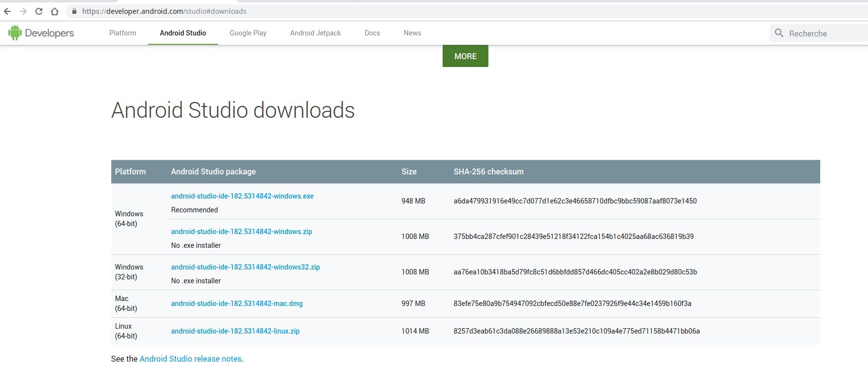
Task: Click the Android Developers logo
Action: coord(41,33)
